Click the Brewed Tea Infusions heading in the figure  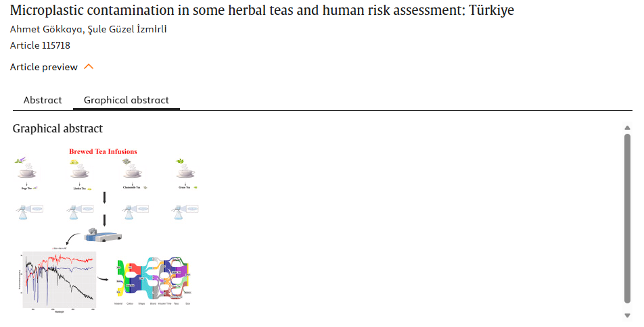click(103, 152)
